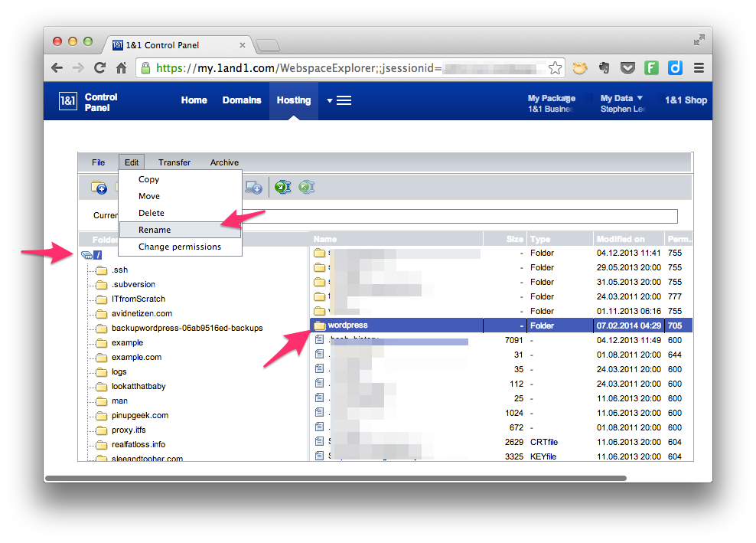Open the Domains navigation link

242,100
